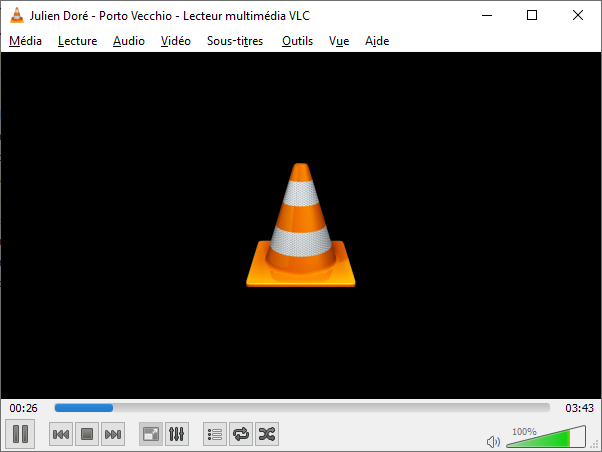The height and width of the screenshot is (452, 602).
Task: Open the Vue menu
Action: pyautogui.click(x=339, y=41)
